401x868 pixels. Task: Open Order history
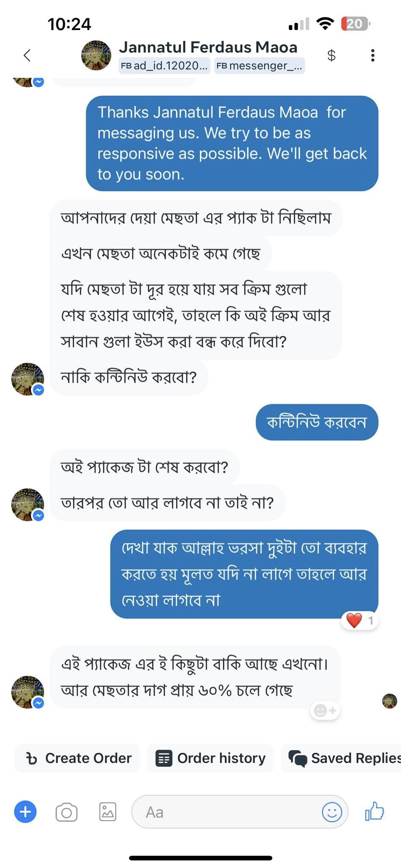pos(210,758)
